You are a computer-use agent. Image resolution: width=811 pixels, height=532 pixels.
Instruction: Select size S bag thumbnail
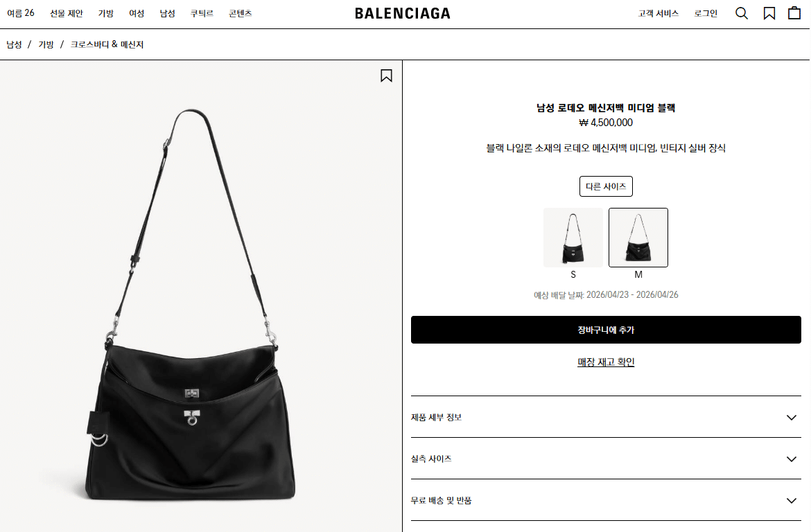pyautogui.click(x=573, y=238)
